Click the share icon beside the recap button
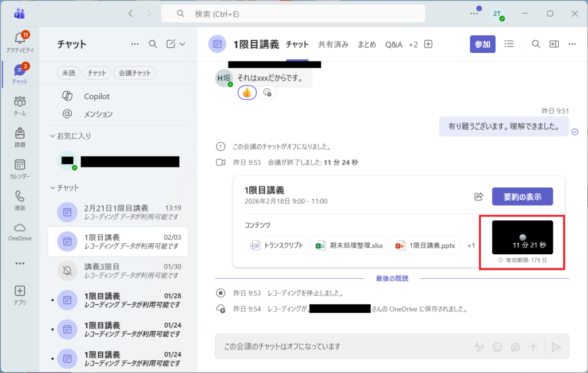The height and width of the screenshot is (373, 588). [x=478, y=196]
